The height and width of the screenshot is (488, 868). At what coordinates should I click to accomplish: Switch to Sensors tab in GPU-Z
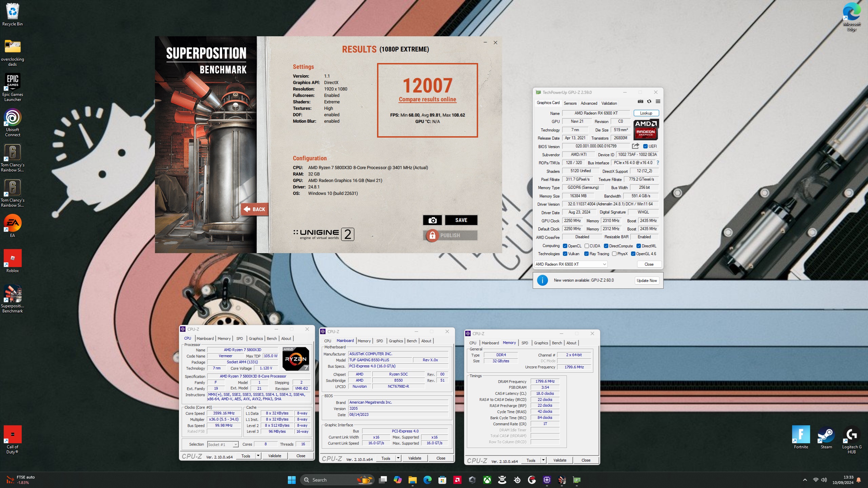[x=570, y=103]
